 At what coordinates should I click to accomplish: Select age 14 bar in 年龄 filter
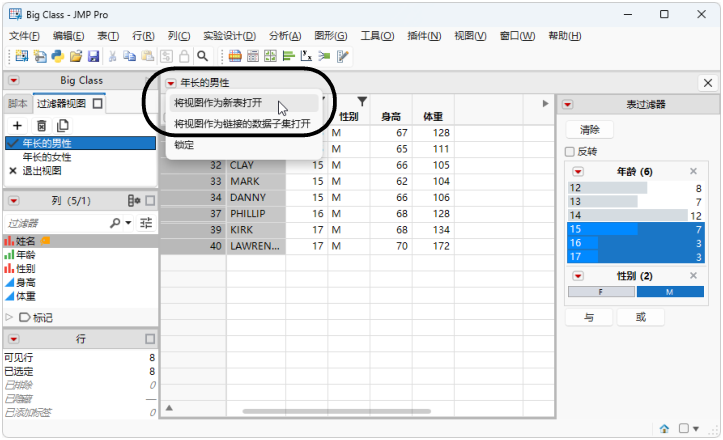point(636,215)
